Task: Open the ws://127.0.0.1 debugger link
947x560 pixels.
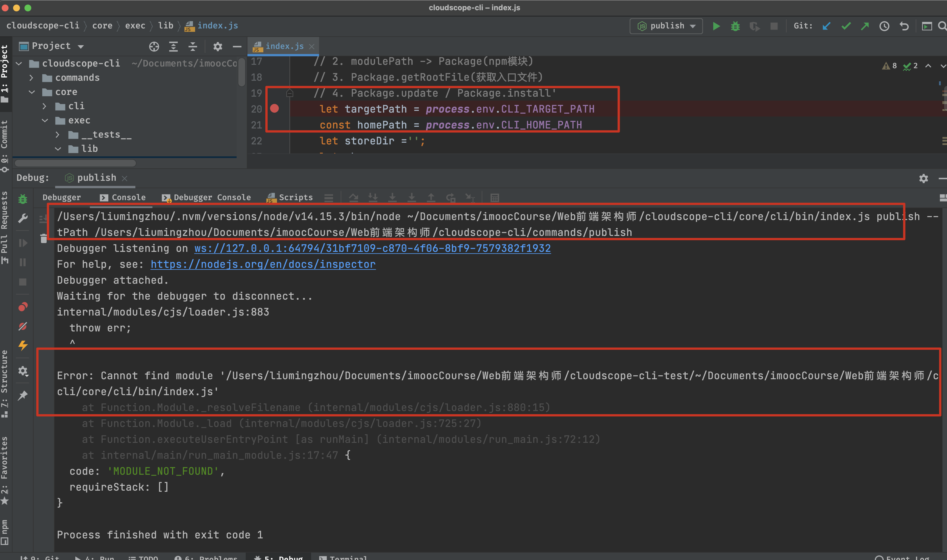Action: pyautogui.click(x=372, y=248)
